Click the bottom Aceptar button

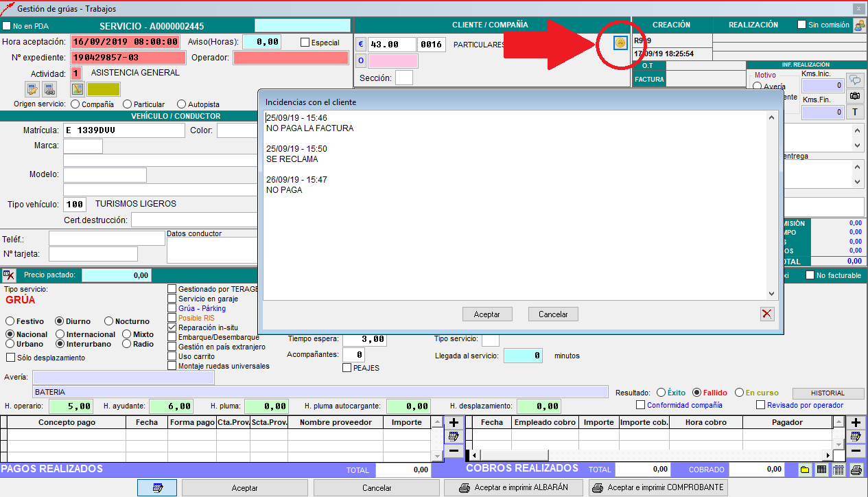click(245, 488)
